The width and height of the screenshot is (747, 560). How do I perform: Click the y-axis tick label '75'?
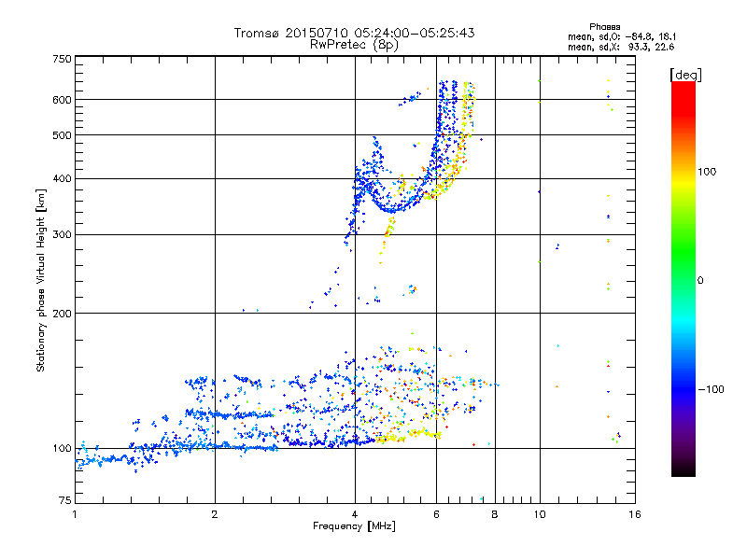tap(65, 500)
